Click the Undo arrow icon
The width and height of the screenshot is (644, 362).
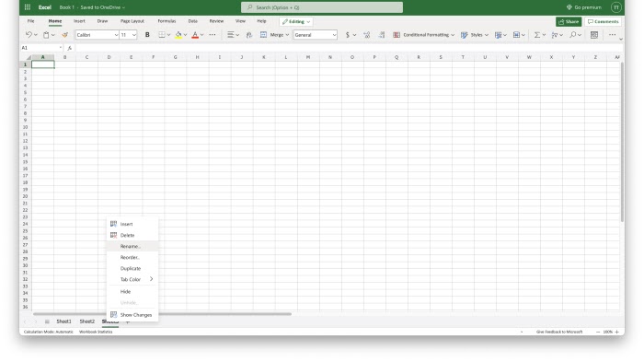[29, 35]
